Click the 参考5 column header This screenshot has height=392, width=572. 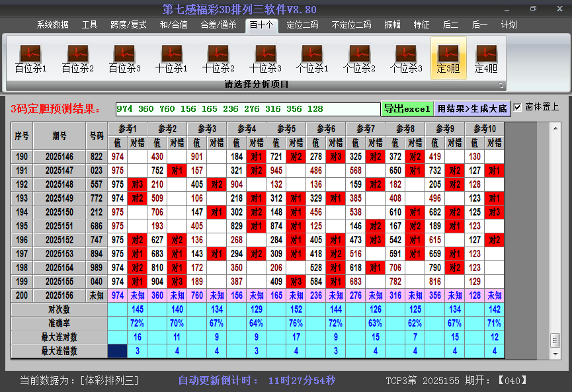click(x=286, y=128)
